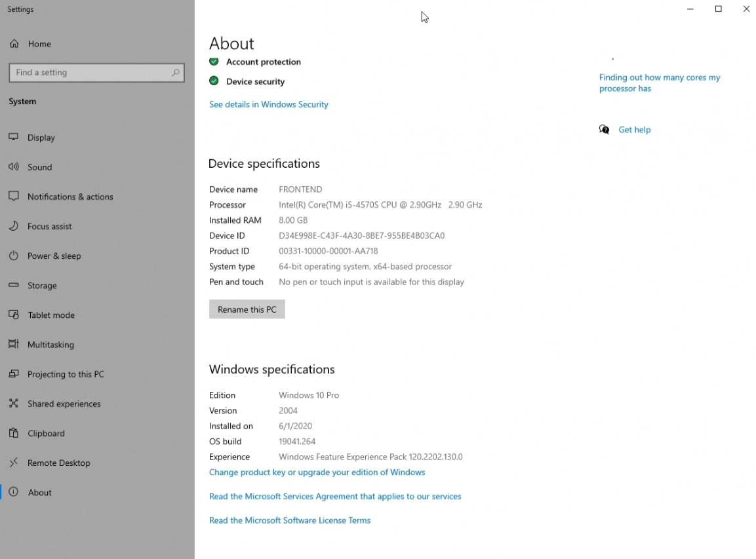Viewport: 756px width, 559px height.
Task: Click the Remote Desktop icon
Action: (14, 462)
